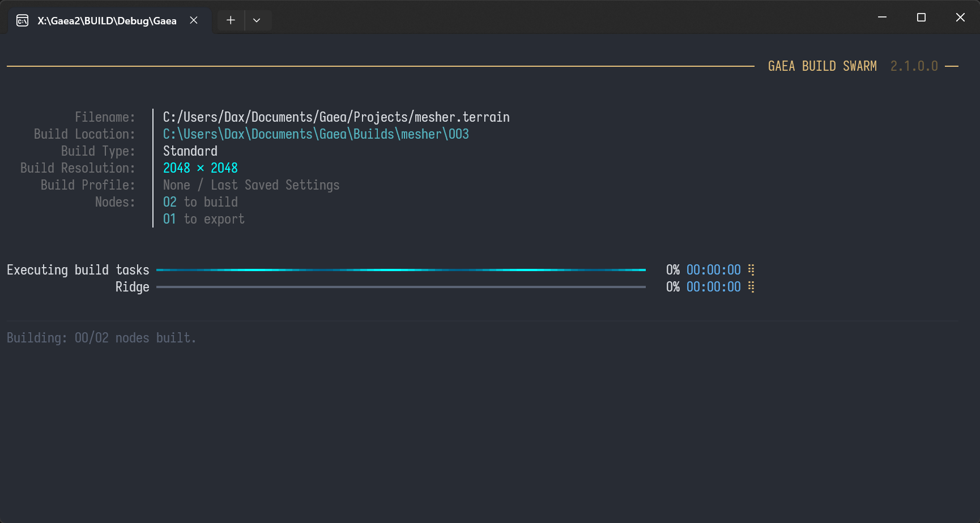
Task: Close the X:\Gaea2\BUILD\Debug\Gaea tab
Action: pos(193,20)
